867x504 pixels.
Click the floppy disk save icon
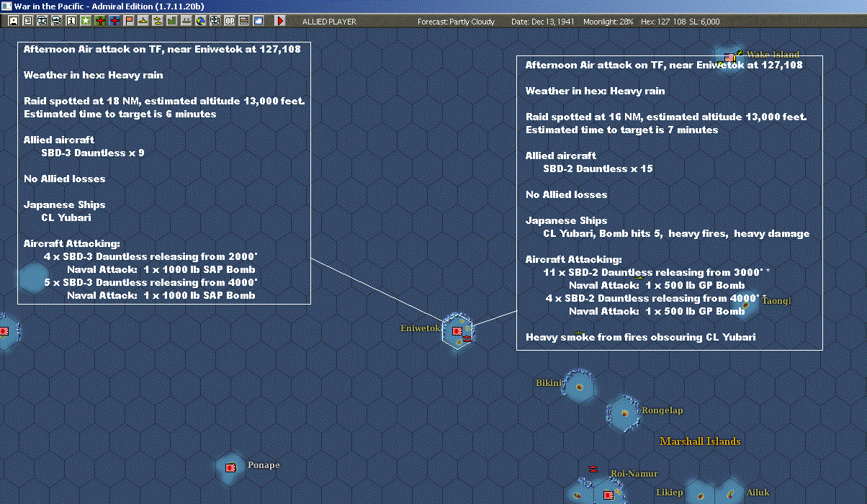pos(14,21)
